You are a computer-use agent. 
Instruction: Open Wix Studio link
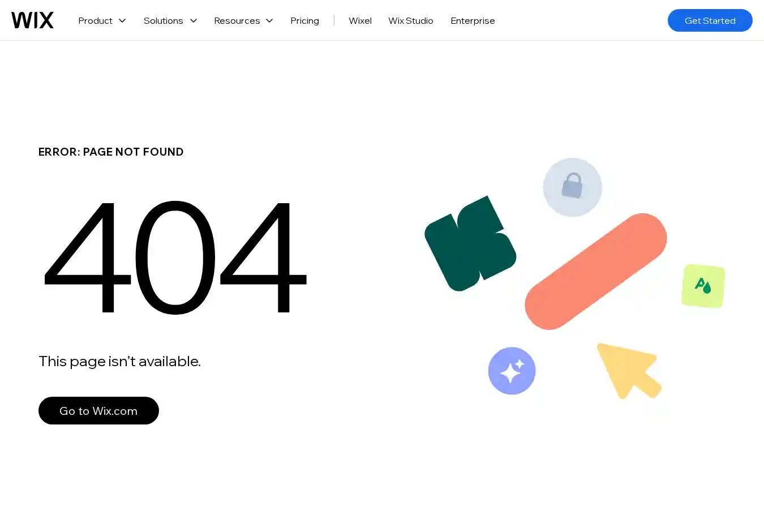point(410,20)
